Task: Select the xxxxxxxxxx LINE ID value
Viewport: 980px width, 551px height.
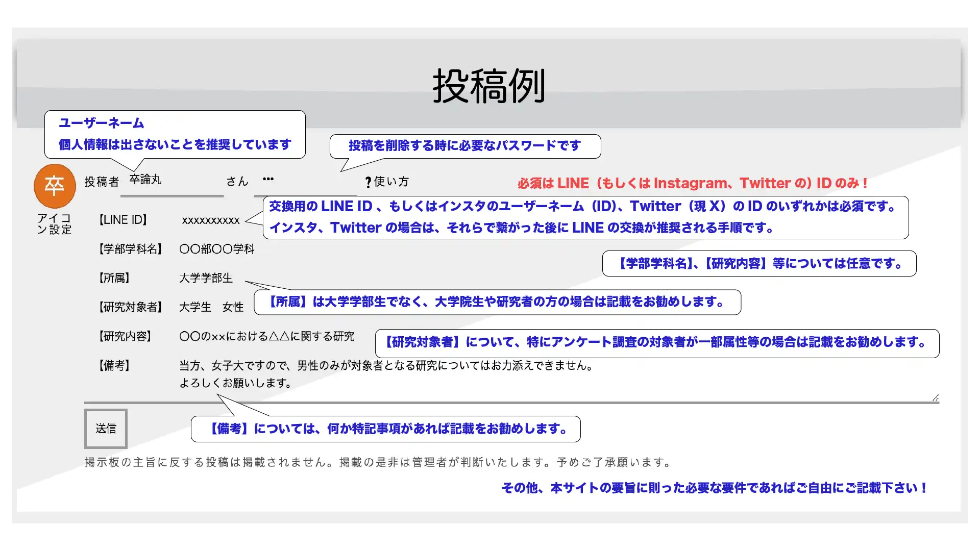Action: click(x=211, y=220)
